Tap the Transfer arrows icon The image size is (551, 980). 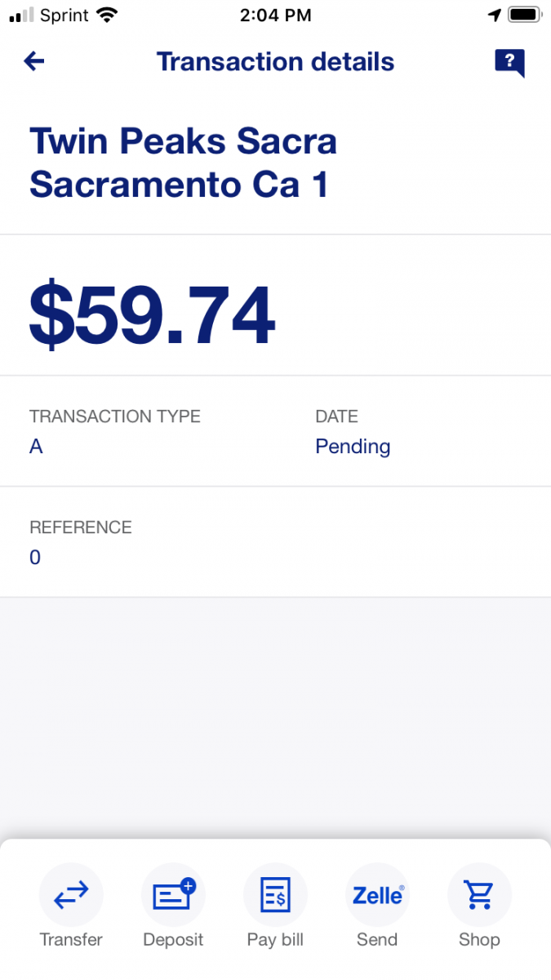coord(71,896)
